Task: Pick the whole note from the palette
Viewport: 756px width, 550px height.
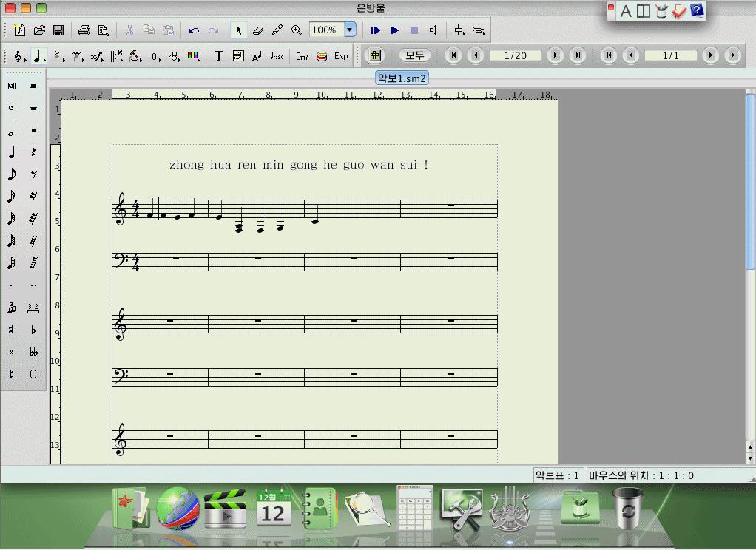Action: pyautogui.click(x=11, y=108)
